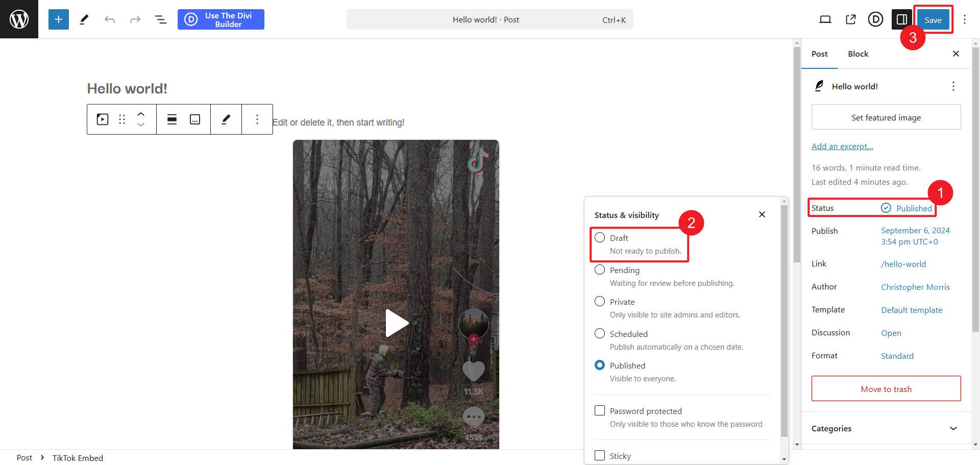The height and width of the screenshot is (465, 980).
Task: Click the block drag handle icon
Action: point(122,119)
